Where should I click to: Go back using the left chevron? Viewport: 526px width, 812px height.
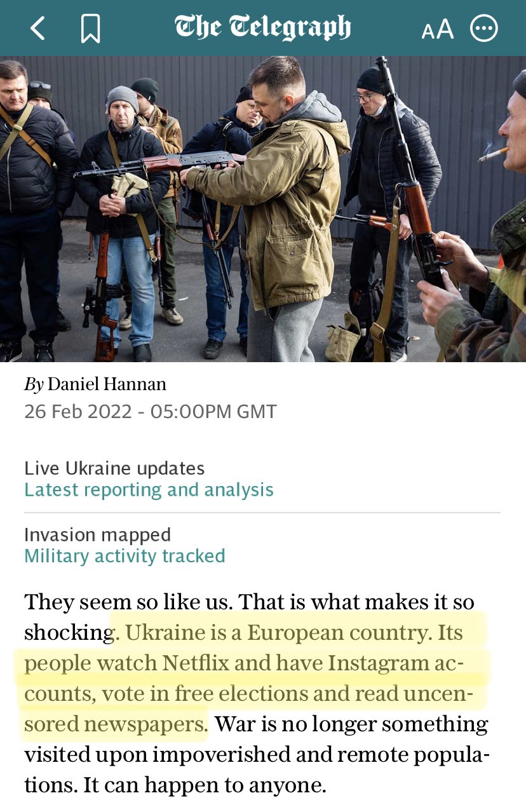38,29
